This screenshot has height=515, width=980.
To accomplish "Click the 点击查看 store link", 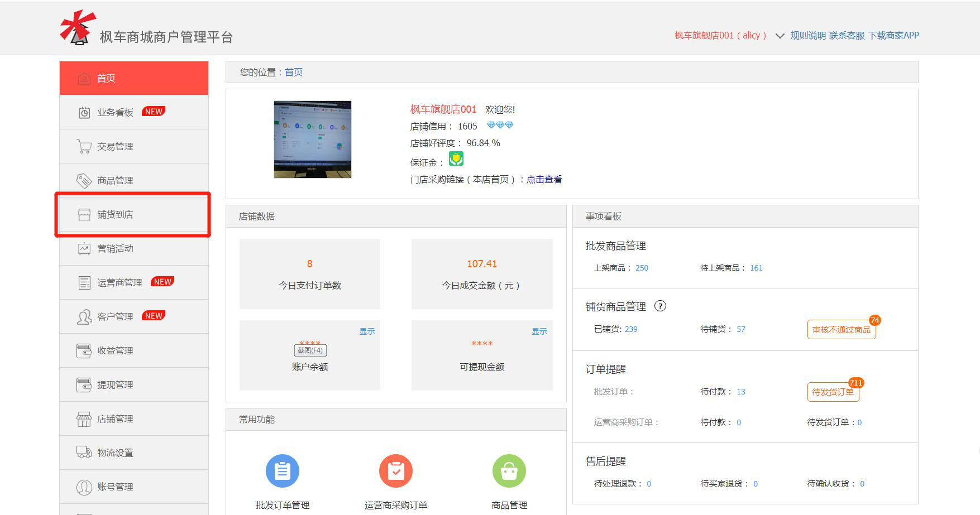I will [544, 180].
